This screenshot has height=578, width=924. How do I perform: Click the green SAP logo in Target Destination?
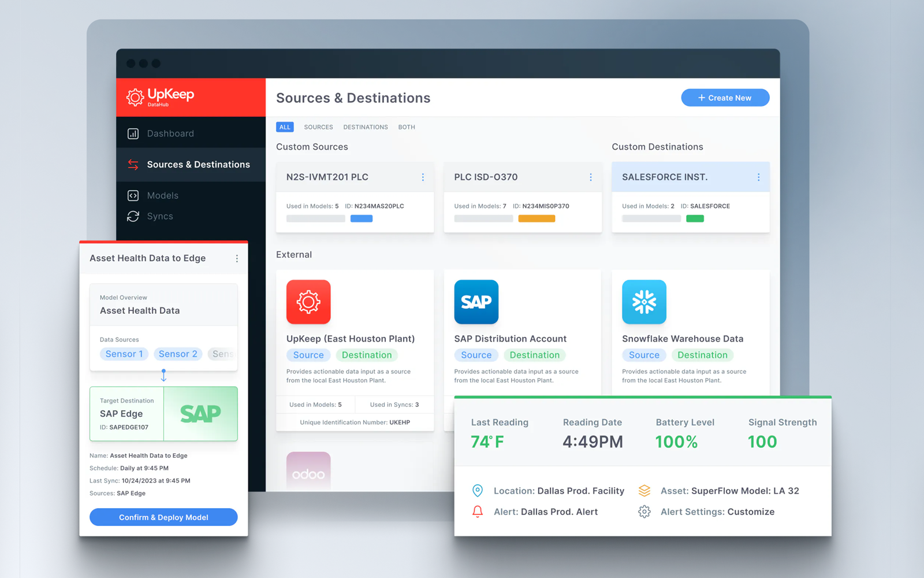click(200, 414)
